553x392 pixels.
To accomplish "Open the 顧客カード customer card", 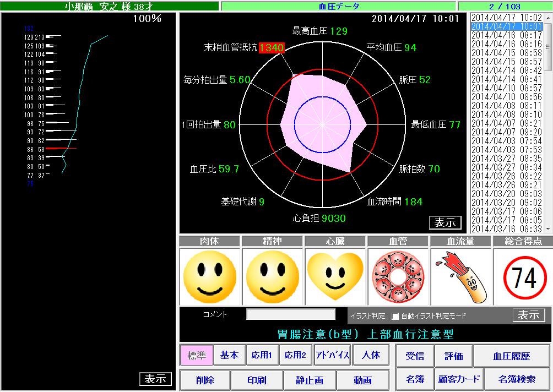I will [459, 379].
